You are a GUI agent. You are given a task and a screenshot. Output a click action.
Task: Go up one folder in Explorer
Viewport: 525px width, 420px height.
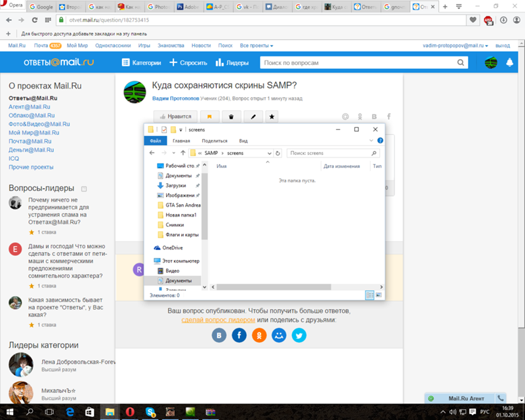coord(183,153)
